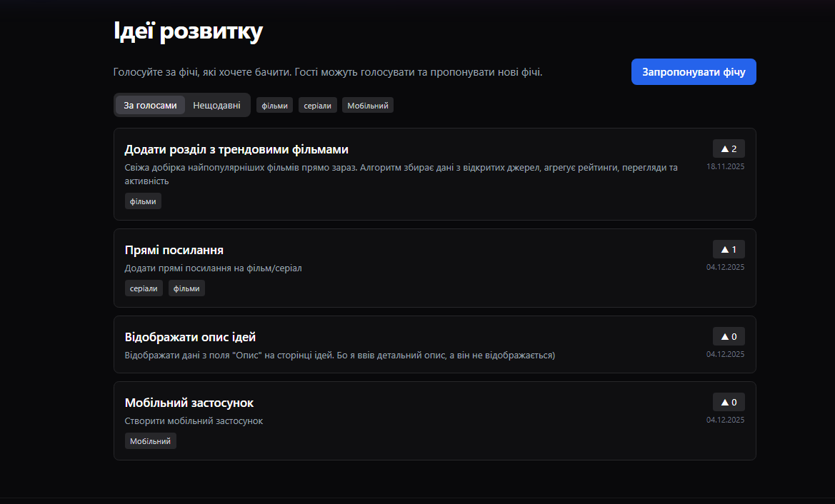835x504 pixels.
Task: Upvote the "Додати розділ з трендовими фільмами" idea
Action: (729, 148)
